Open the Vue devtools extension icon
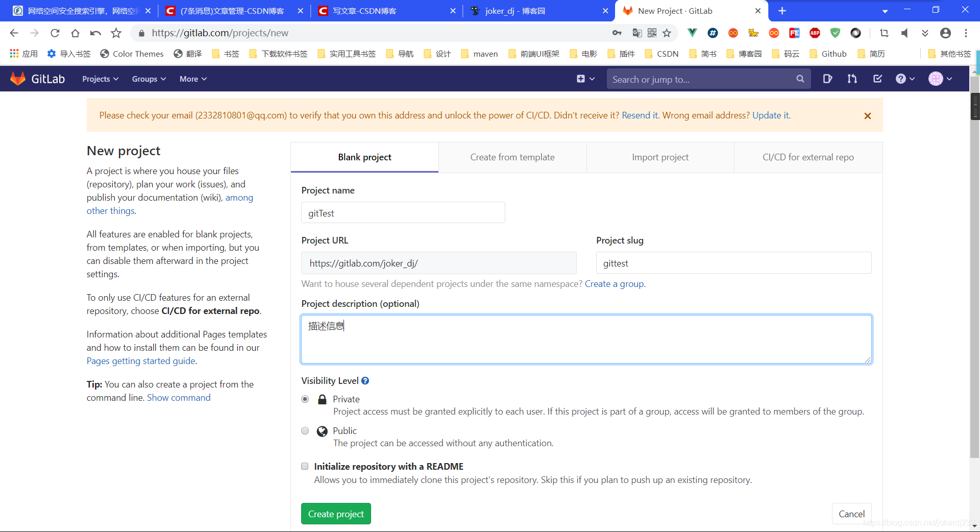 click(x=692, y=33)
